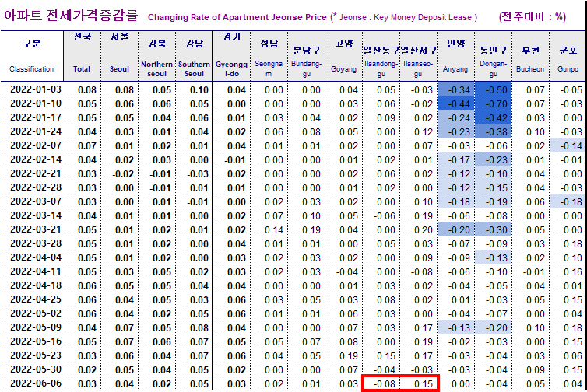This screenshot has width=587, height=392.
Task: Select the -0.34 Anyang cell
Action: (x=455, y=89)
